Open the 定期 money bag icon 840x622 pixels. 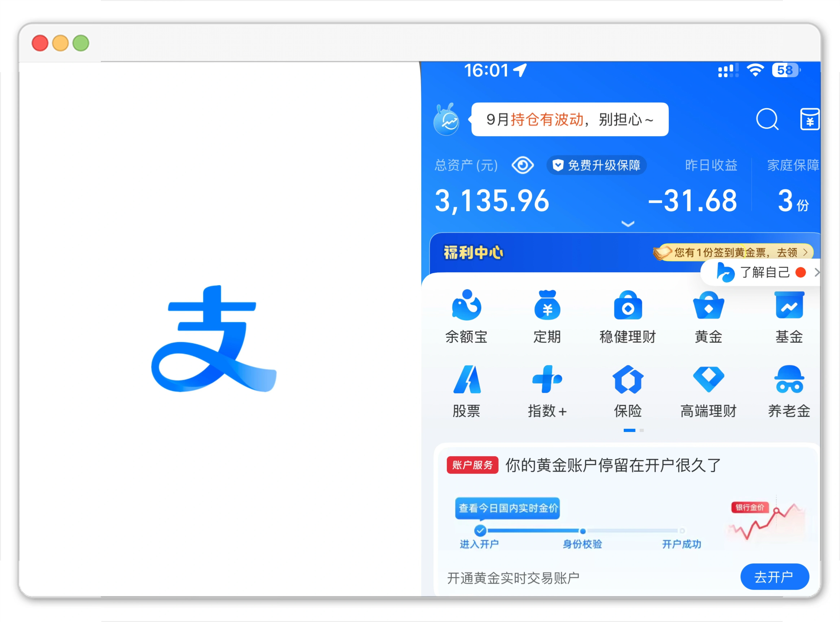547,305
